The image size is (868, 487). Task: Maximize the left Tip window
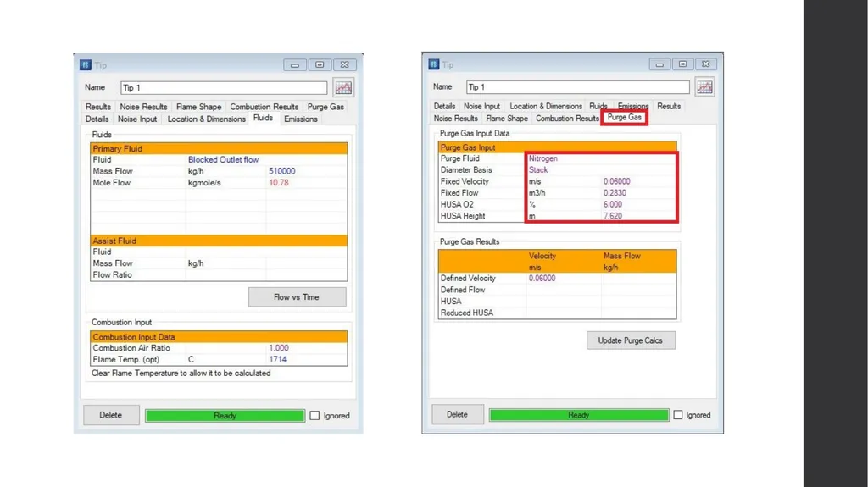320,64
